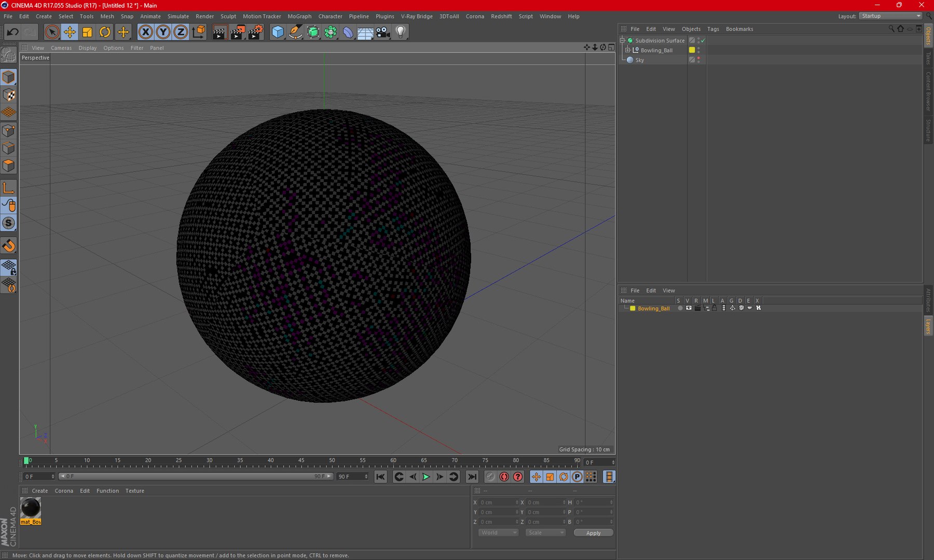Click the Array modeling objects icon
934x560 pixels.
tap(331, 32)
